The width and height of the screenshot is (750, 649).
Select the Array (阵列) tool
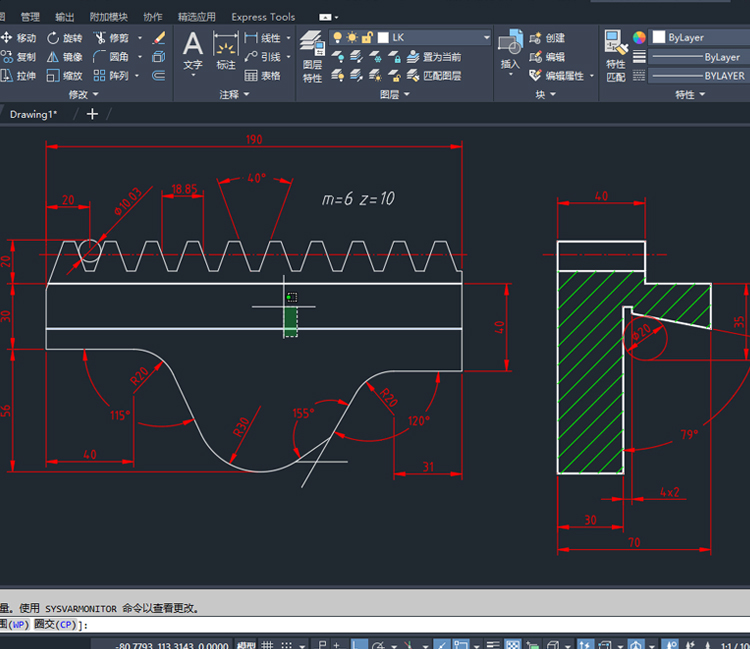coord(111,76)
